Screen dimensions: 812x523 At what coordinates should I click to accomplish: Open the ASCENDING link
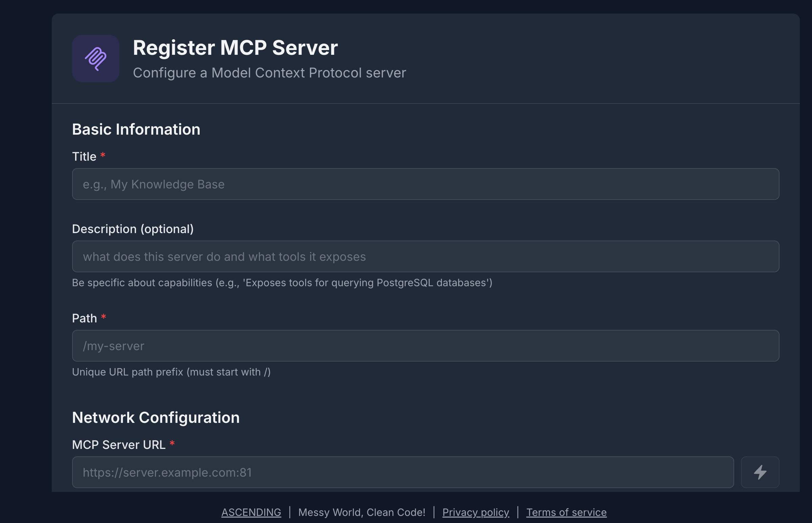click(251, 512)
